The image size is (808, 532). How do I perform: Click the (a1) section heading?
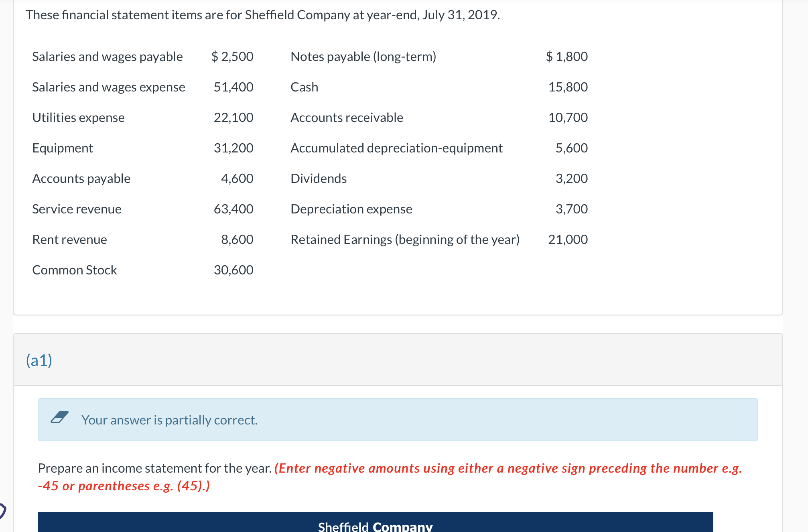[39, 360]
